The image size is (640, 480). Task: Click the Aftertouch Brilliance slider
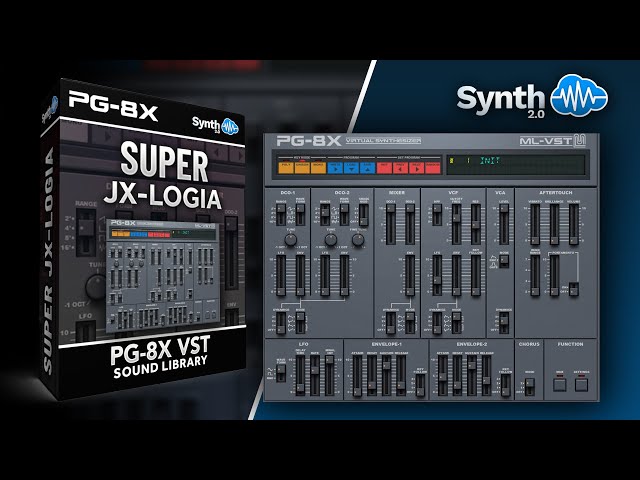(554, 224)
